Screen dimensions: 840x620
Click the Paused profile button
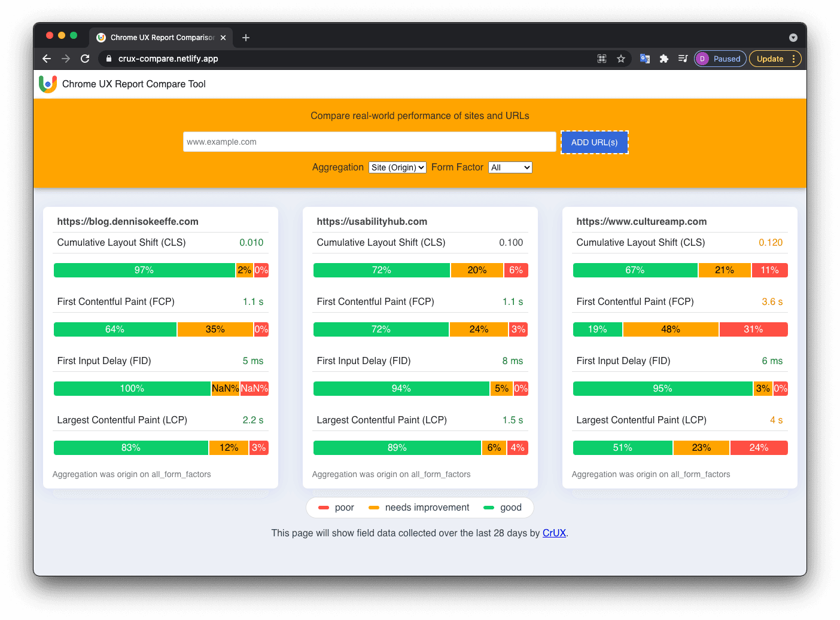point(720,59)
